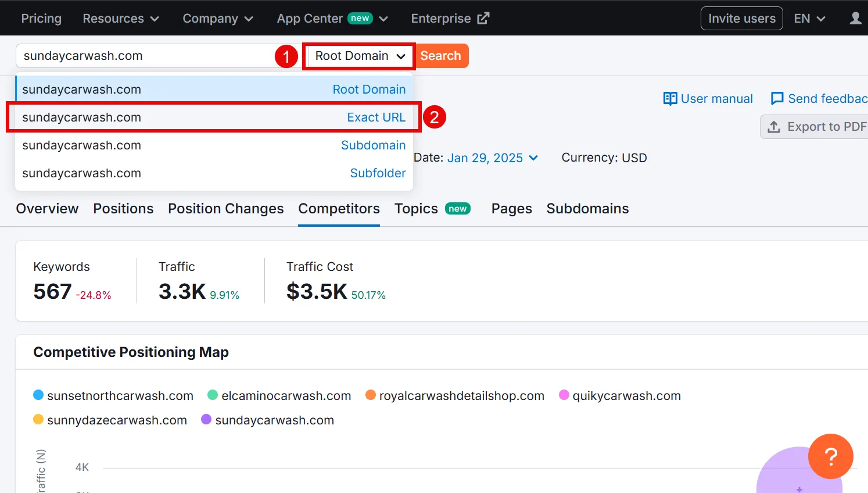Click the Currency: USD label
This screenshot has height=493, width=868.
coord(604,158)
